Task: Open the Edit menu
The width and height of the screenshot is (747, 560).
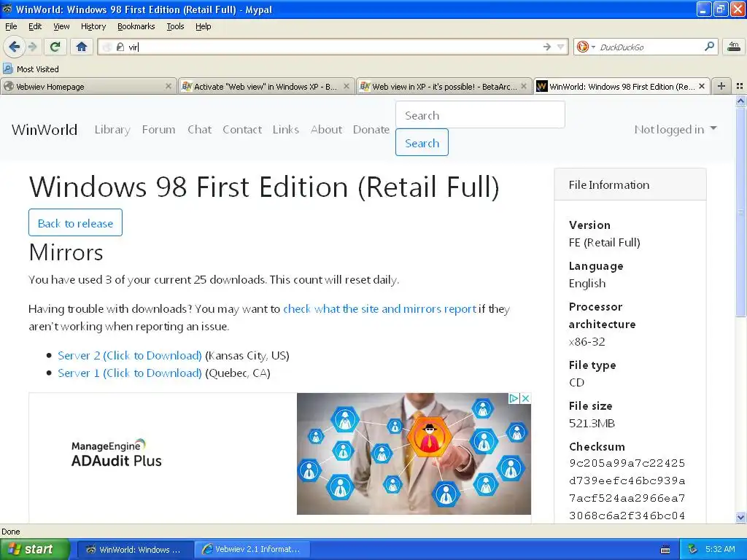Action: (35, 26)
